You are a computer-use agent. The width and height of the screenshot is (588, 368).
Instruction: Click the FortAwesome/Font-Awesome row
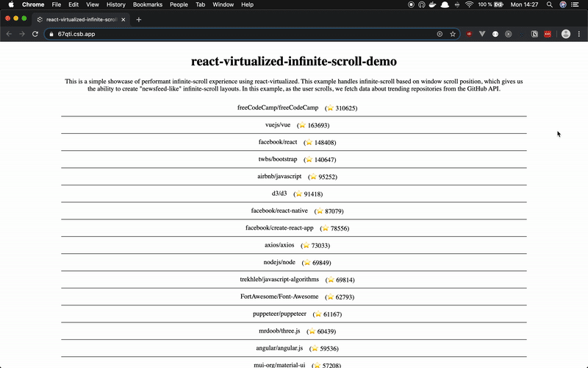pos(294,297)
